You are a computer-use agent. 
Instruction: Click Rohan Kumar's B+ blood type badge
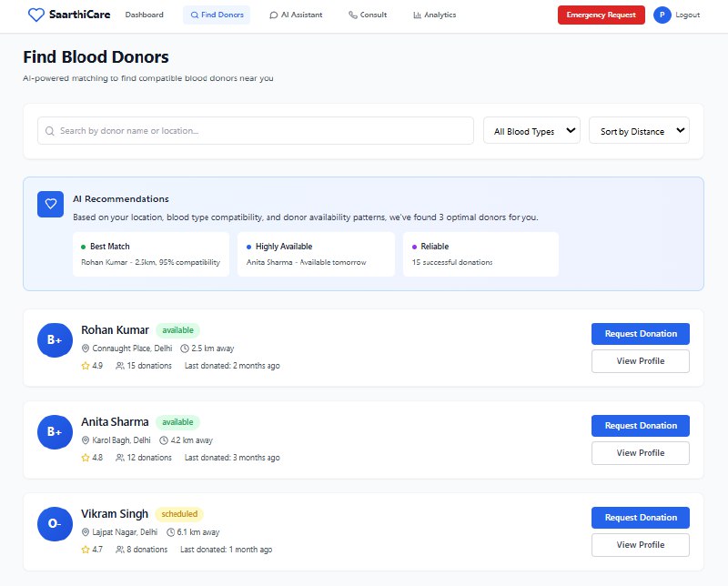tap(55, 340)
